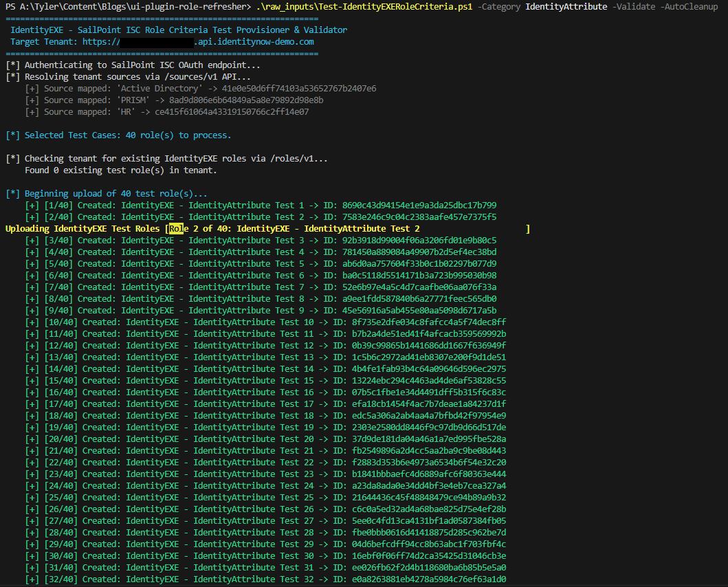Click the [5/40] Created Test 5 line

pos(261,264)
